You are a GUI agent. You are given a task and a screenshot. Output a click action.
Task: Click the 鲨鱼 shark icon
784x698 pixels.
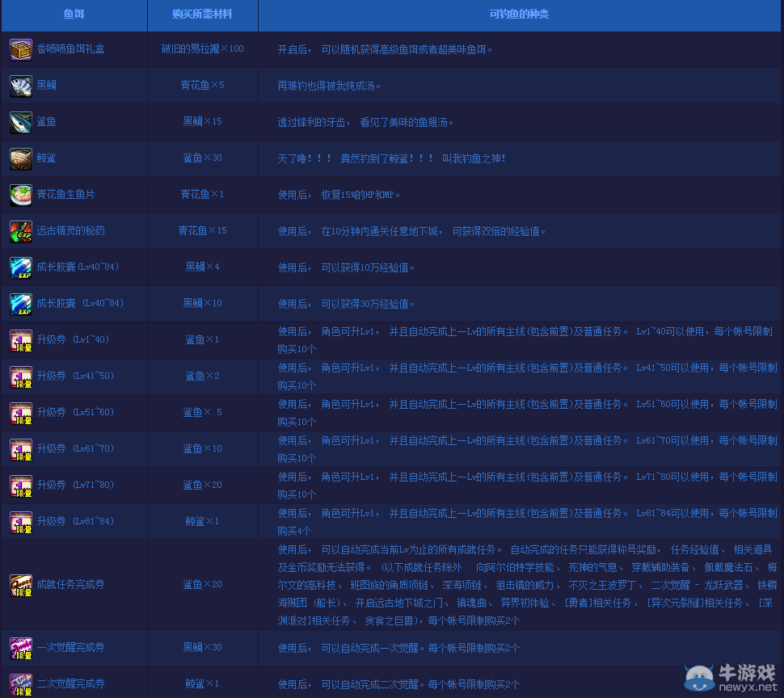21,122
